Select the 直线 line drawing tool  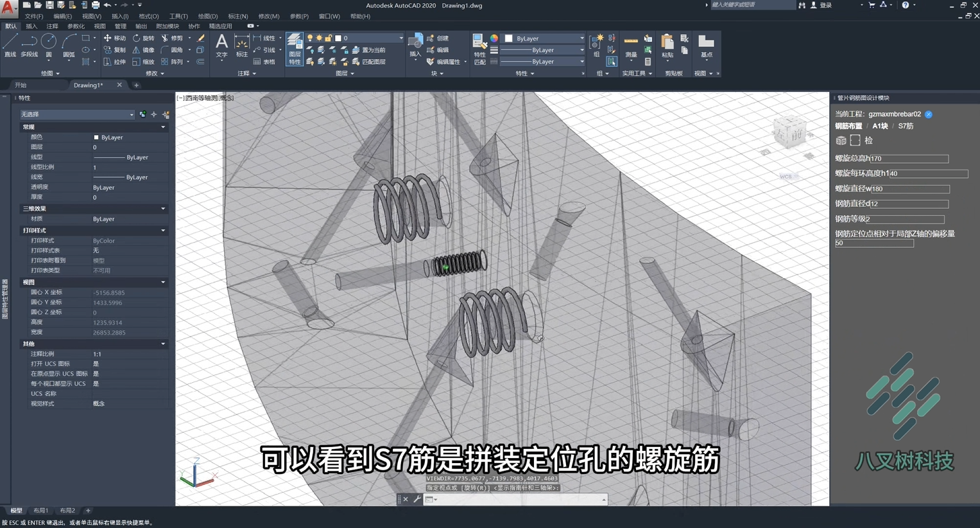point(10,46)
